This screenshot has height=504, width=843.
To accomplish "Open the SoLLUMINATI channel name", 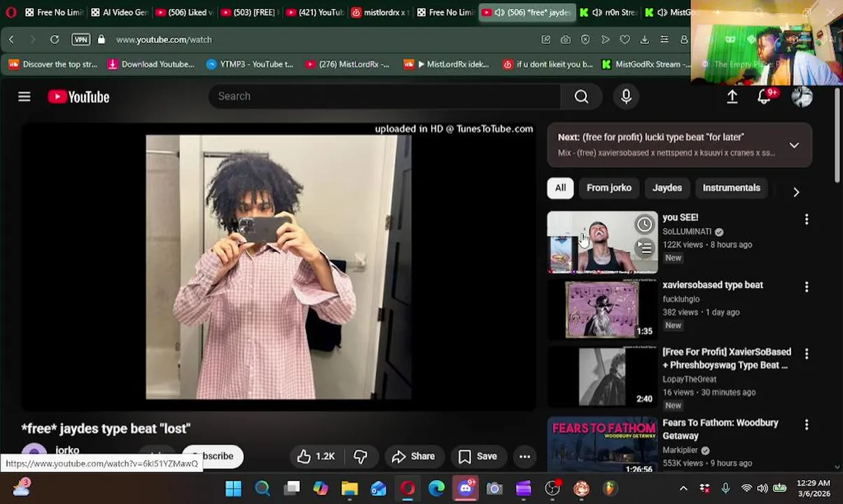I will click(x=687, y=232).
